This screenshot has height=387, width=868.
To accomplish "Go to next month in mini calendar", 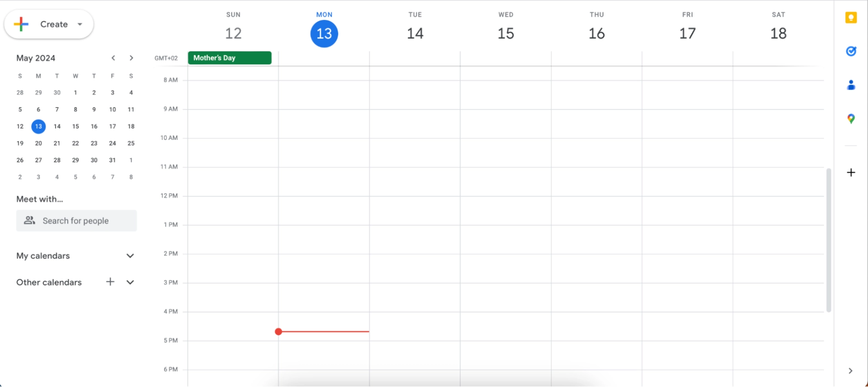I will pos(131,58).
